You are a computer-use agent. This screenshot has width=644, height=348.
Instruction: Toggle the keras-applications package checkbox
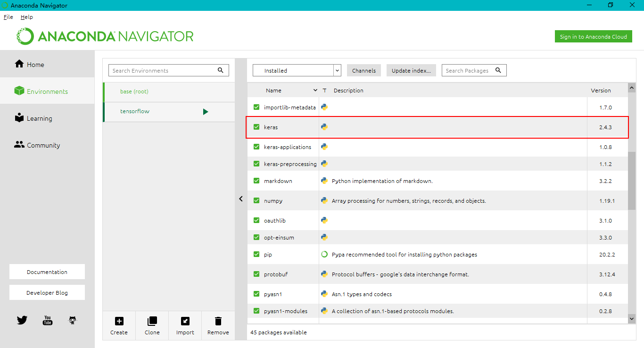pyautogui.click(x=256, y=147)
